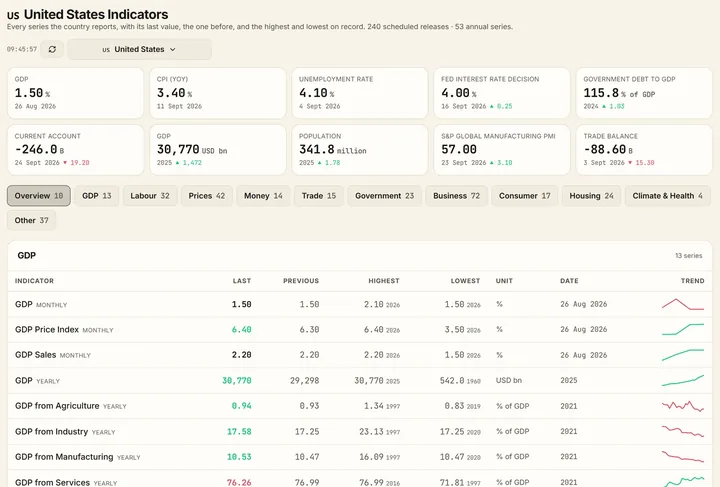Select the Overview tab
Viewport: 720px width, 487px height.
39,196
